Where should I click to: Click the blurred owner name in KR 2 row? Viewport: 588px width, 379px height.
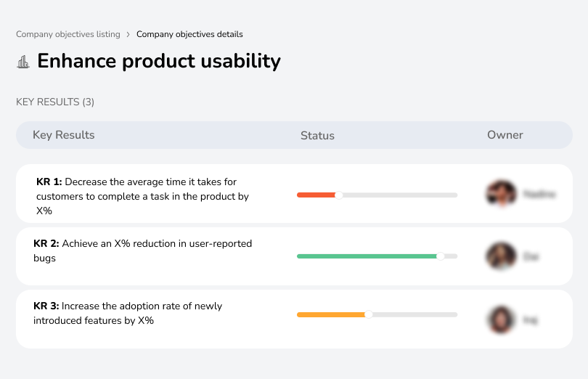coord(531,257)
